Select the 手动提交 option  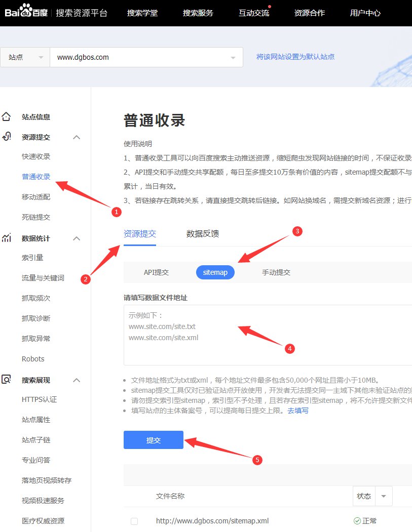coord(276,272)
